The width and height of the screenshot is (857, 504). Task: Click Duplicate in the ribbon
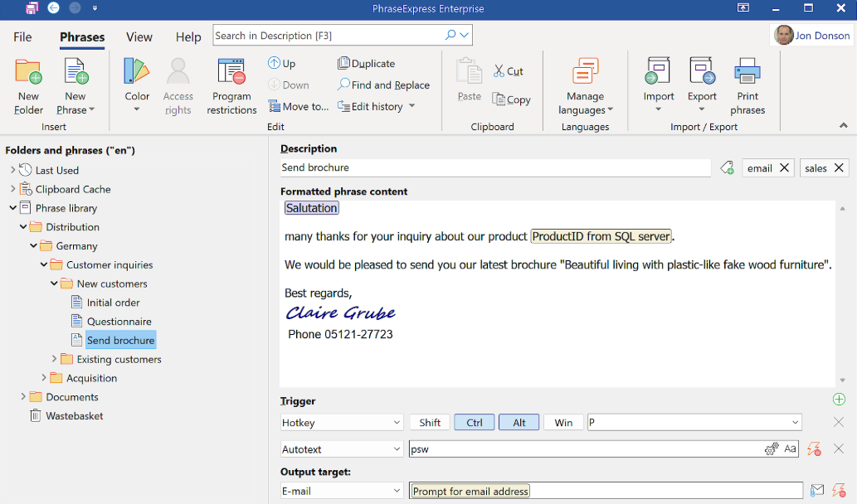[366, 63]
